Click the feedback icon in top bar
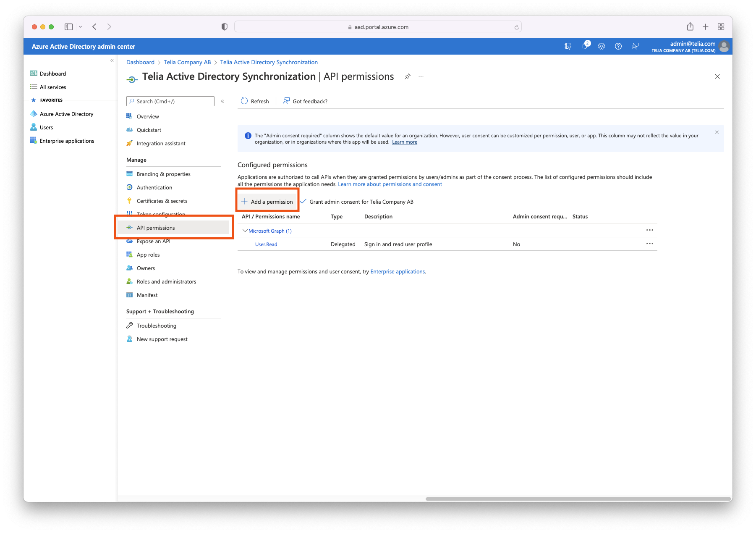The width and height of the screenshot is (756, 533). [x=635, y=46]
